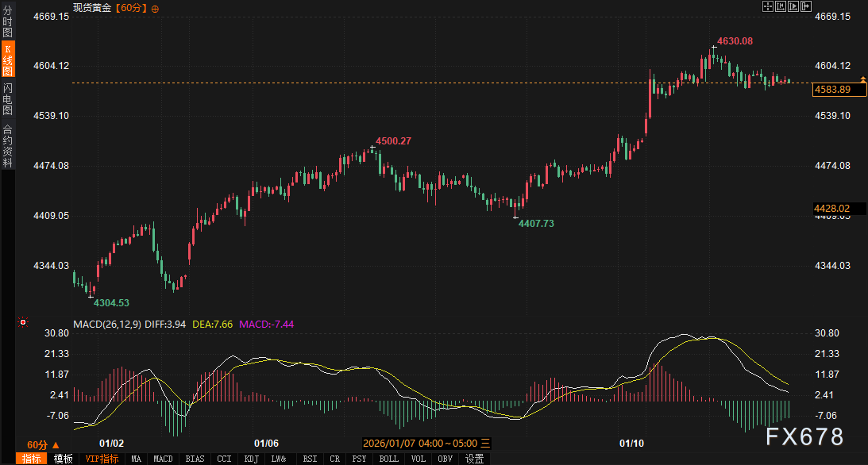This screenshot has height=465, width=868.
Task: Click the menu icon beside the date range
Action: pyautogui.click(x=485, y=443)
